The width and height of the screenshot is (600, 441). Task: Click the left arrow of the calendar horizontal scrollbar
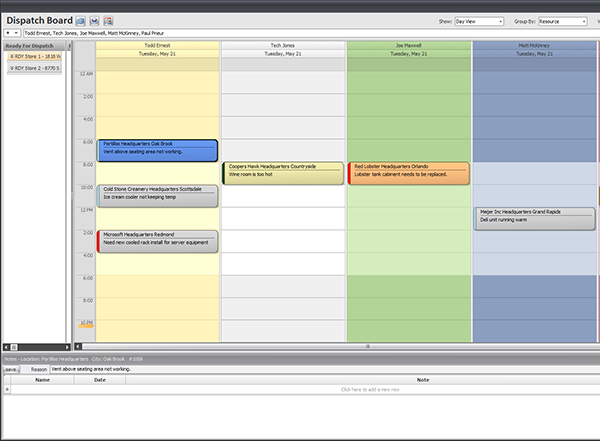tap(78, 346)
